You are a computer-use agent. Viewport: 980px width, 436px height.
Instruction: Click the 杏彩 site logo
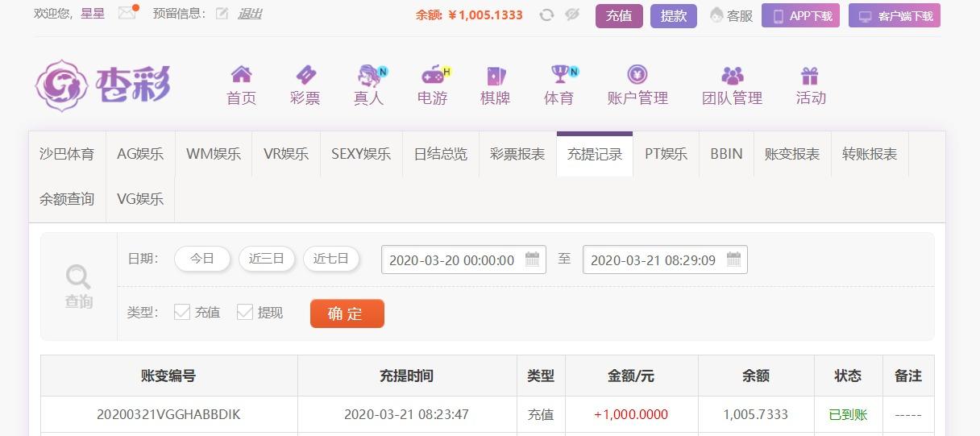[103, 85]
